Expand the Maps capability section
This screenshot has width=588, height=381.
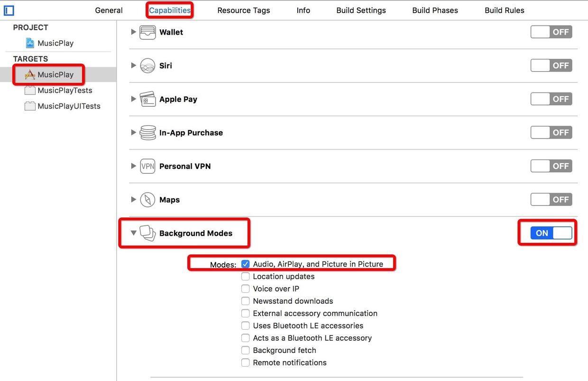(133, 200)
